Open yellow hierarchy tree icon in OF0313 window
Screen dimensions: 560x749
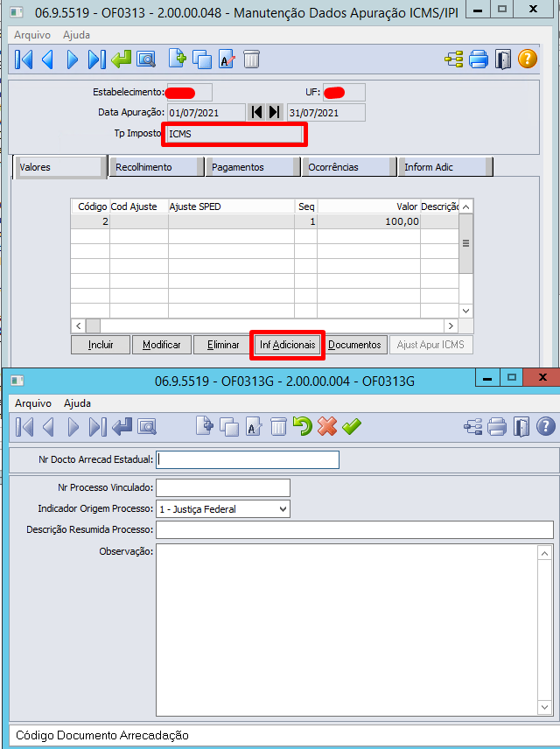tap(453, 59)
